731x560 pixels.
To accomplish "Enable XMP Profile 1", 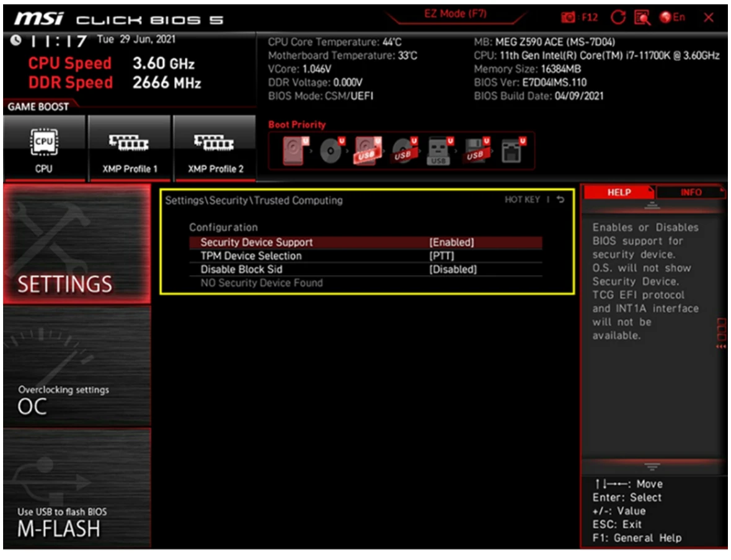I will pos(130,149).
